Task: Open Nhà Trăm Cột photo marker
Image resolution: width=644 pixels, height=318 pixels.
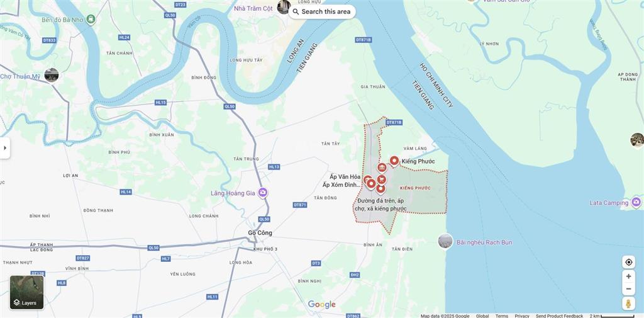Action: coord(284,6)
